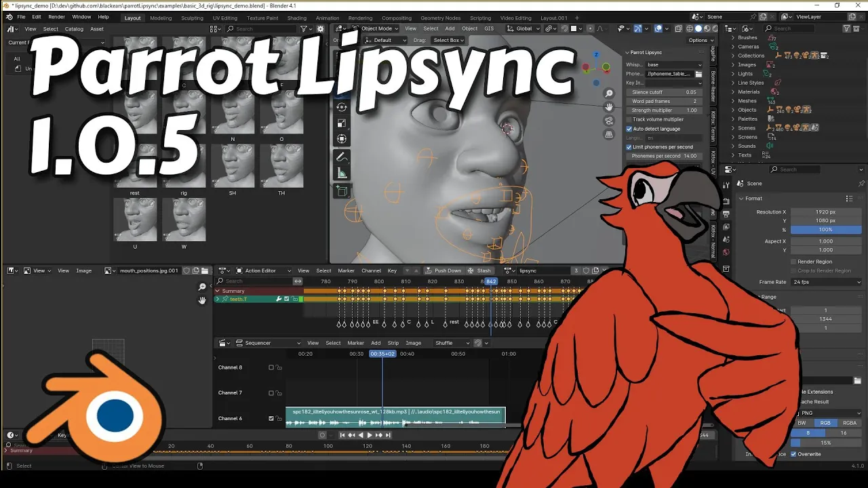
Task: Click the viewport pan hand gizmo
Action: (609, 107)
